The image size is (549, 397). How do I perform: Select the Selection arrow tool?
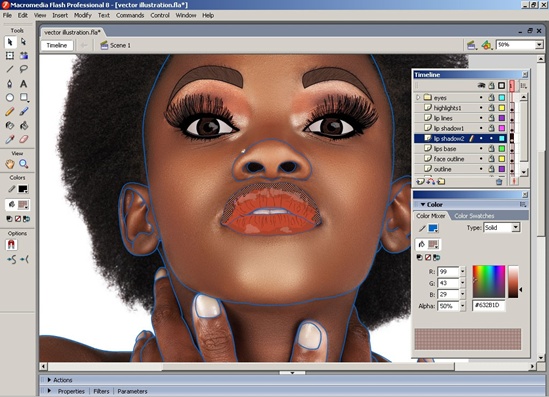click(x=10, y=42)
